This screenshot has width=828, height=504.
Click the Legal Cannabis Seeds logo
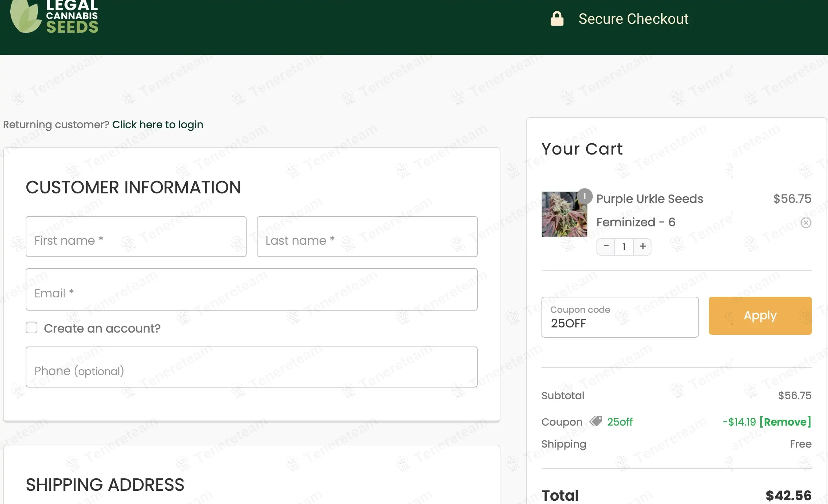pos(54,16)
